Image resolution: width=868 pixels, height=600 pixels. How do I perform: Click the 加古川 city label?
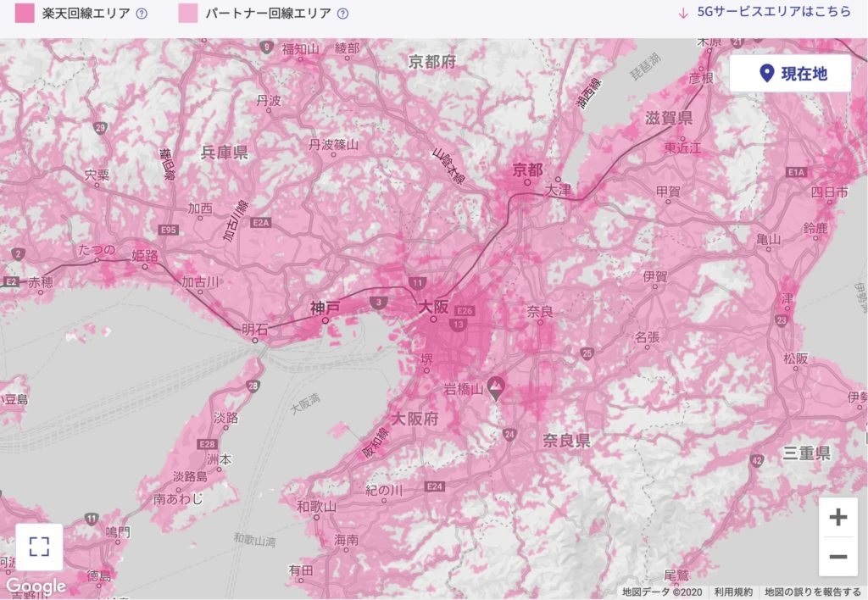tap(200, 281)
